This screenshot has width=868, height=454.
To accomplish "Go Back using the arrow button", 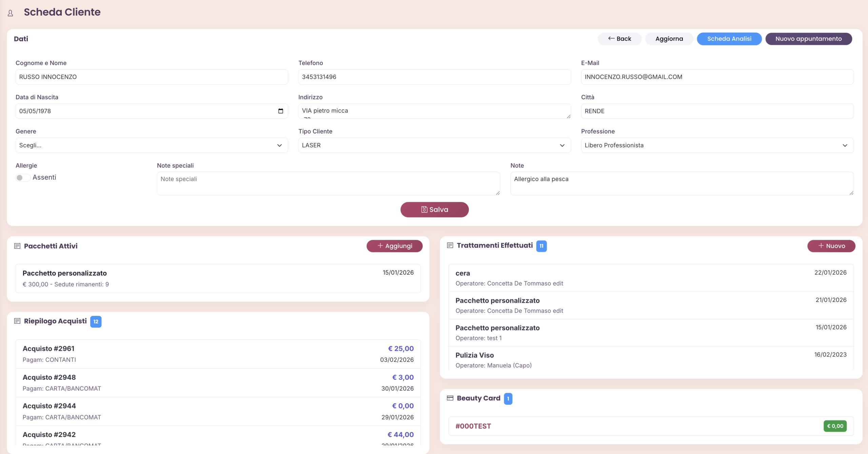I will coord(619,39).
